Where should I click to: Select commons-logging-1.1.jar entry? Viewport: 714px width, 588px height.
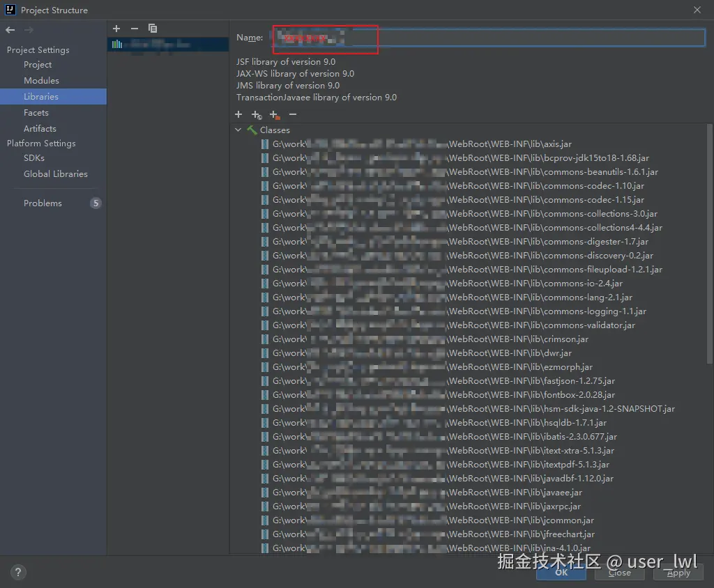point(454,311)
